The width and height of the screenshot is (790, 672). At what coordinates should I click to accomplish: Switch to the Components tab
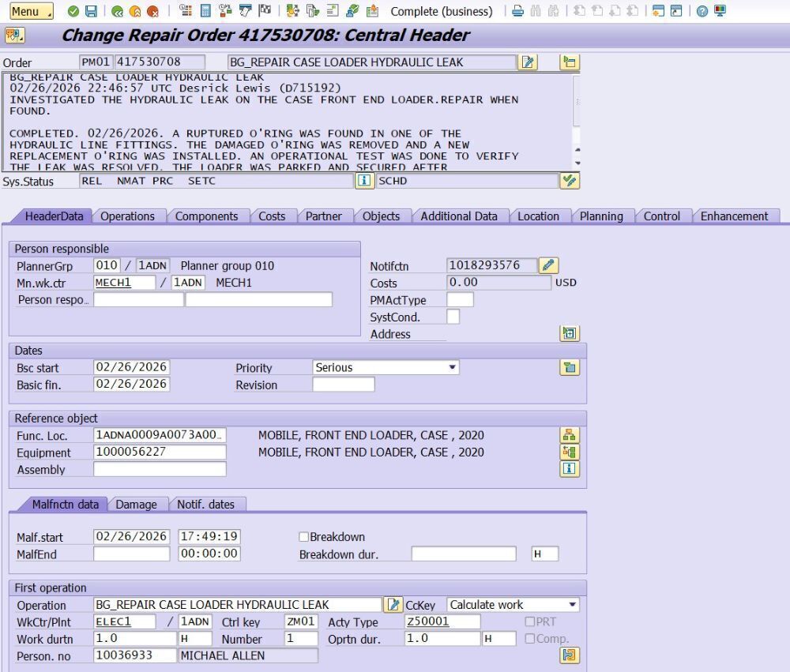(x=206, y=216)
